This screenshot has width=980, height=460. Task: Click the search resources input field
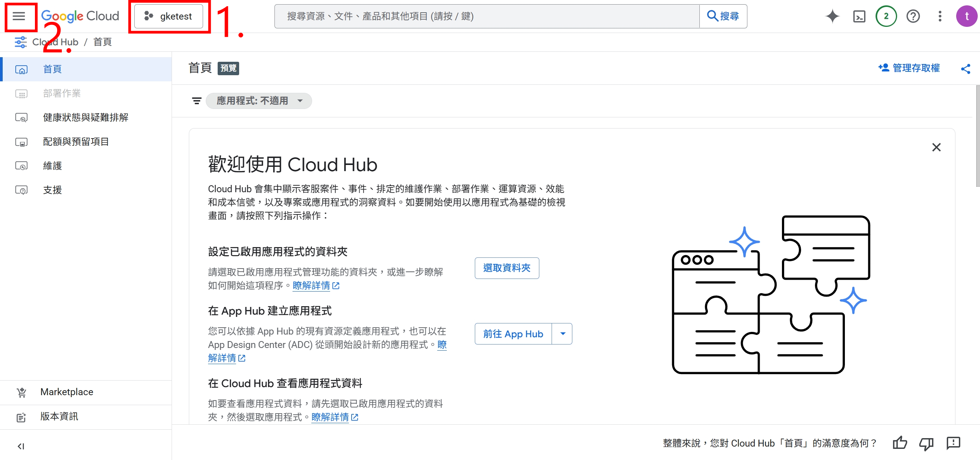tap(487, 16)
